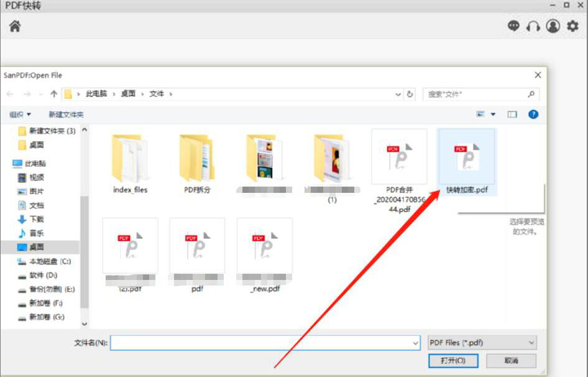Image resolution: width=588 pixels, height=377 pixels.
Task: Select 新加卷 (G:) drive
Action: (x=42, y=317)
